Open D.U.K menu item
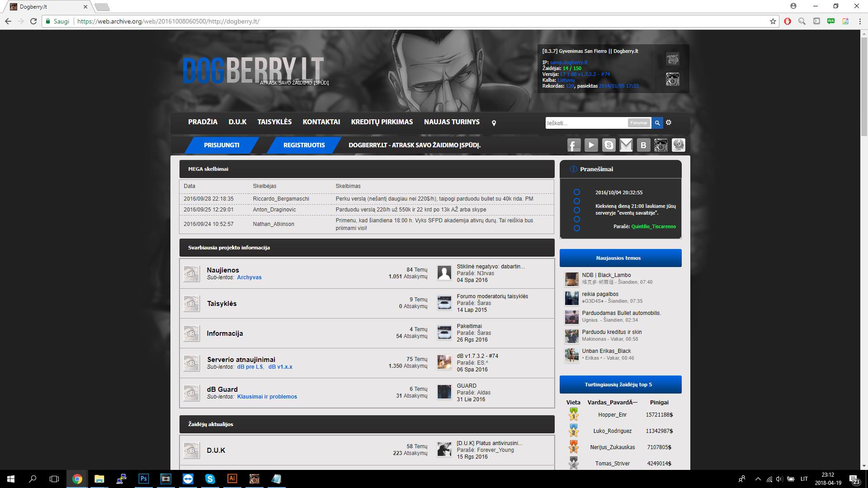Screen dimensions: 868x488 point(237,122)
